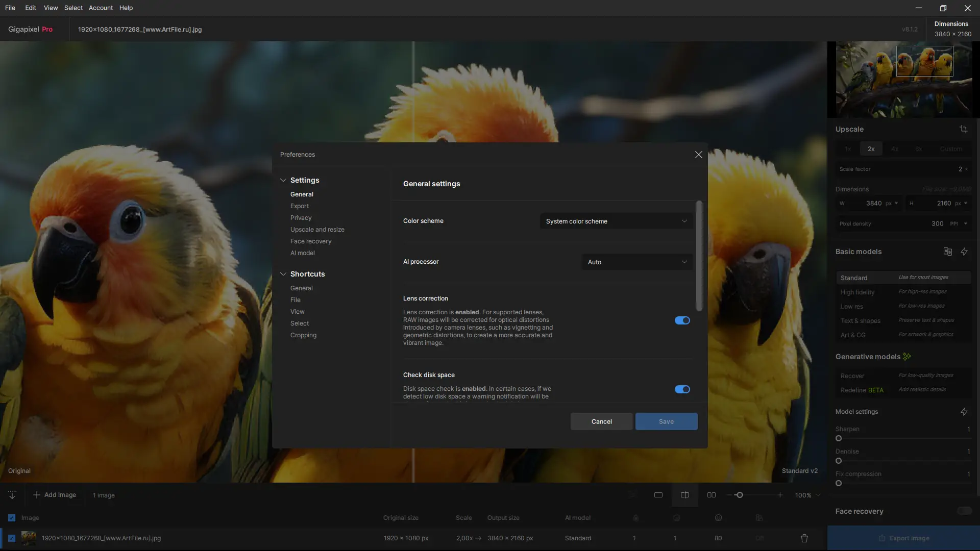Click the compare icon beside Basic models
Screen dimensions: 980x551
point(947,252)
